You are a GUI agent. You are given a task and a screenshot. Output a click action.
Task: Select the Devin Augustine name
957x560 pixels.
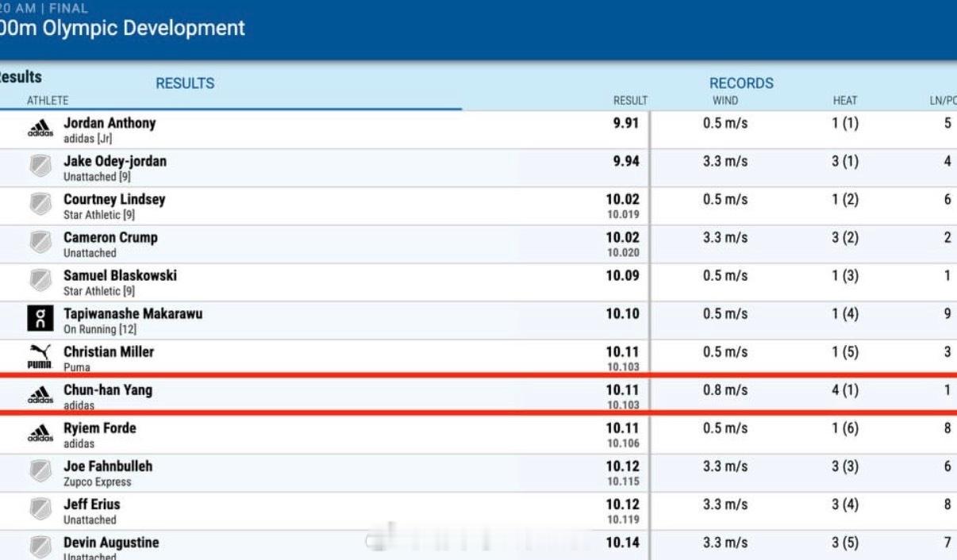(111, 543)
